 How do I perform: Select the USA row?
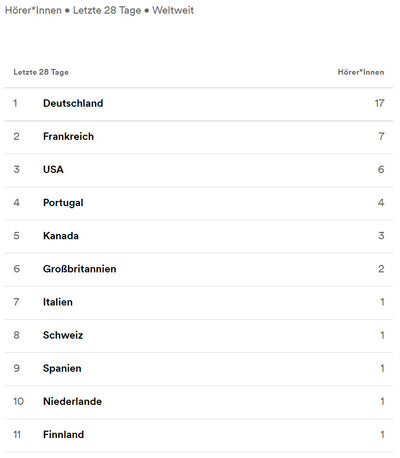pos(199,170)
